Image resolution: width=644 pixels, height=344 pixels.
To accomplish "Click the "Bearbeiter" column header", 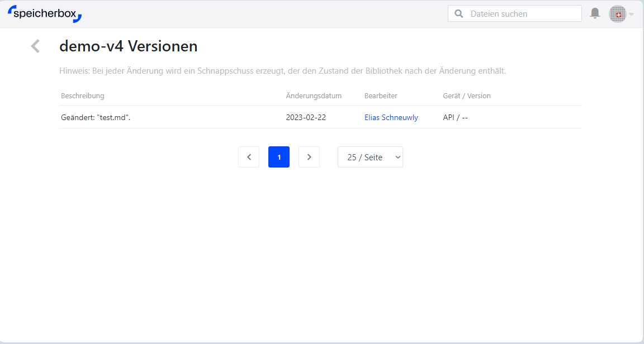I will (381, 96).
